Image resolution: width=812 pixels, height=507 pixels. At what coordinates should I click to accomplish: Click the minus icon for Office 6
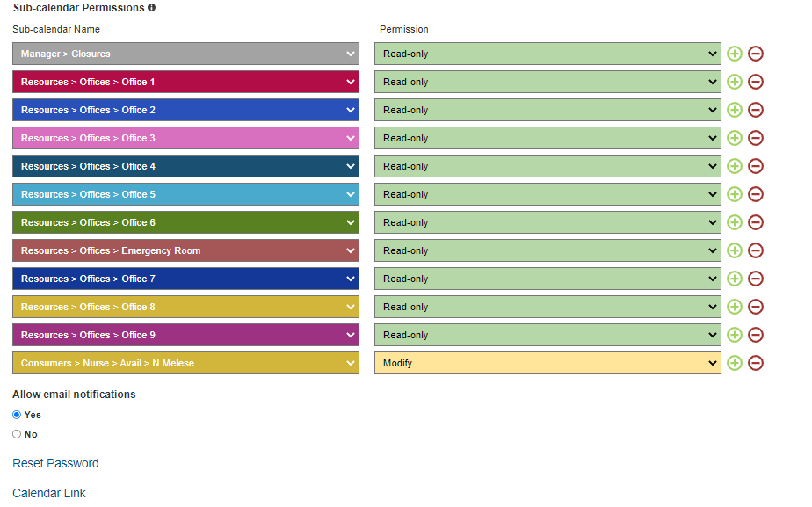tap(756, 222)
